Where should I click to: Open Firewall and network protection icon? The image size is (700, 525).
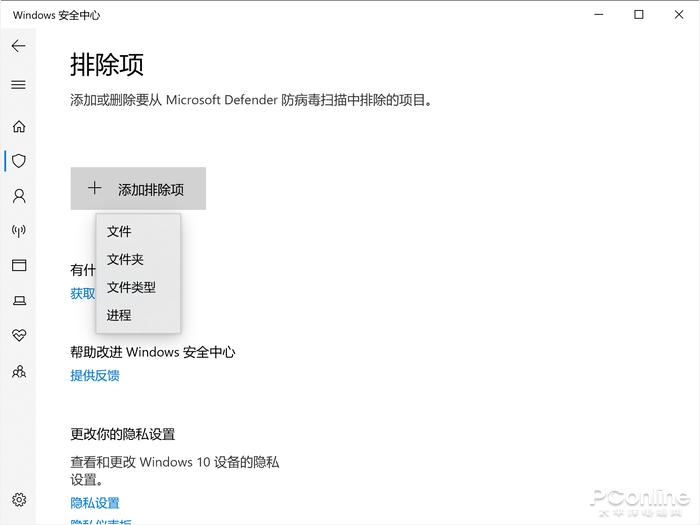tap(18, 231)
